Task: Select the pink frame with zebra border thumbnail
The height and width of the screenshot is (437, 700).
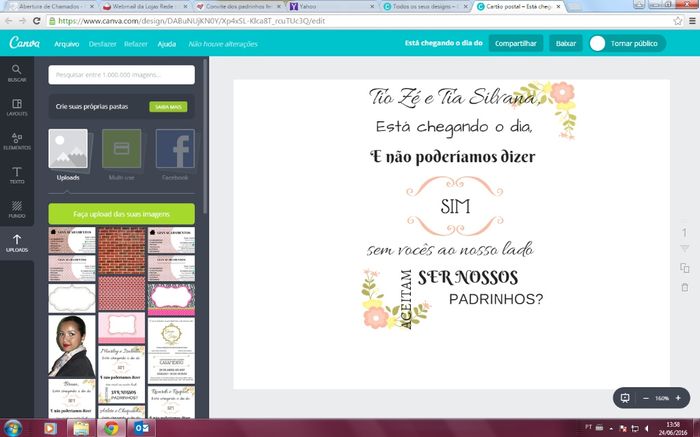Action: [x=171, y=299]
